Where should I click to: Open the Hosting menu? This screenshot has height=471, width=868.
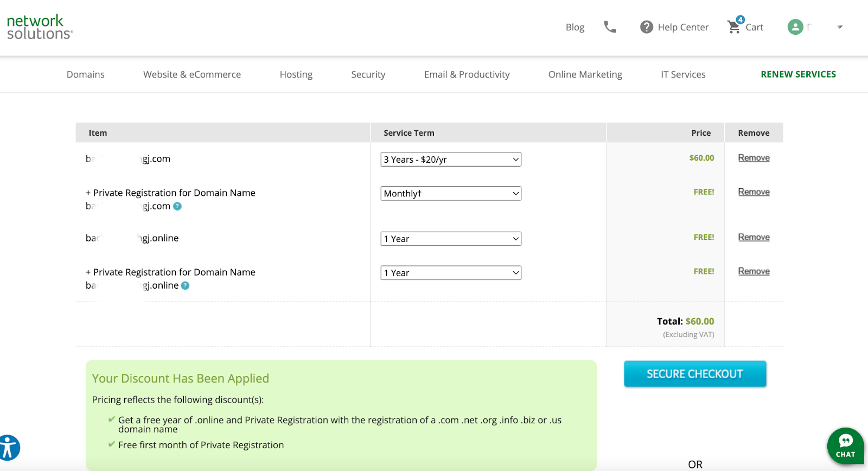pos(296,74)
